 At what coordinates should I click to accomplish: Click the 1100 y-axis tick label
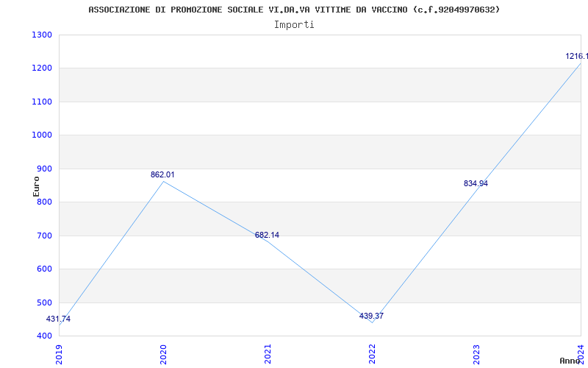pos(42,102)
